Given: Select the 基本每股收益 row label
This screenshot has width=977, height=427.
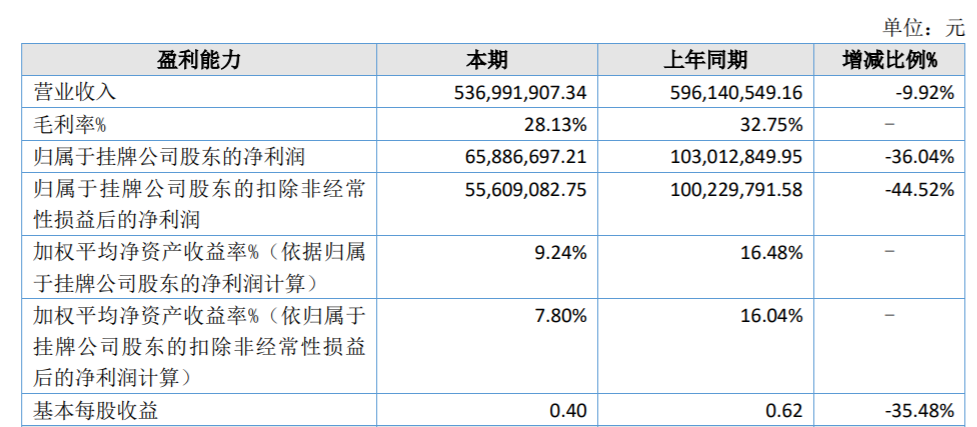Looking at the screenshot, I should pos(95,411).
